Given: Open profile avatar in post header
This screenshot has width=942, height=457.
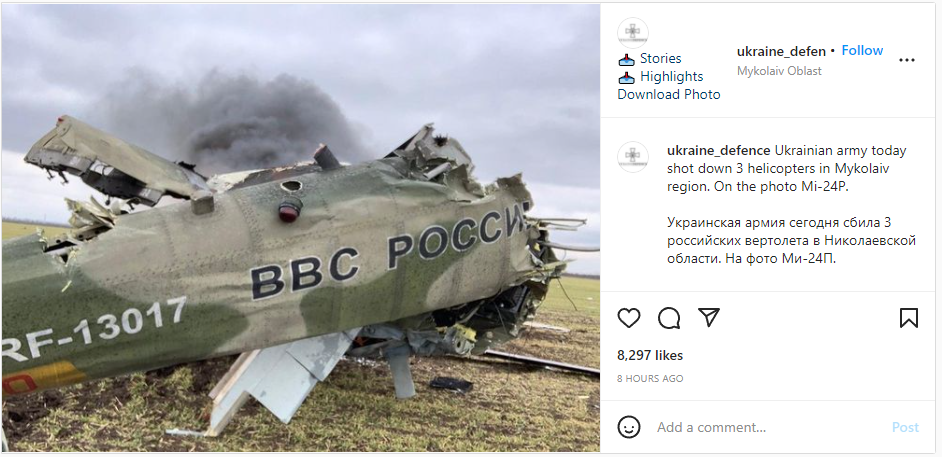Looking at the screenshot, I should pos(633,32).
